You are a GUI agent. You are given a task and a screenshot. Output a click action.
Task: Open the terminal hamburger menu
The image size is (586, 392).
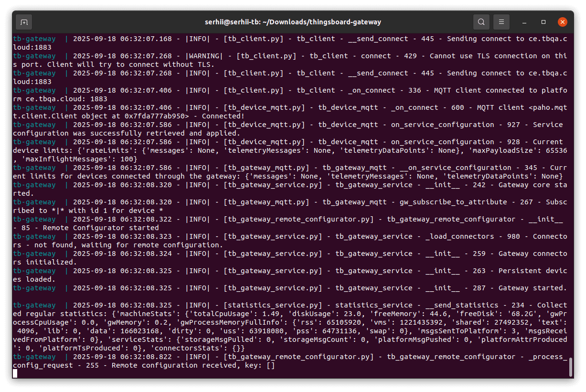pos(501,22)
